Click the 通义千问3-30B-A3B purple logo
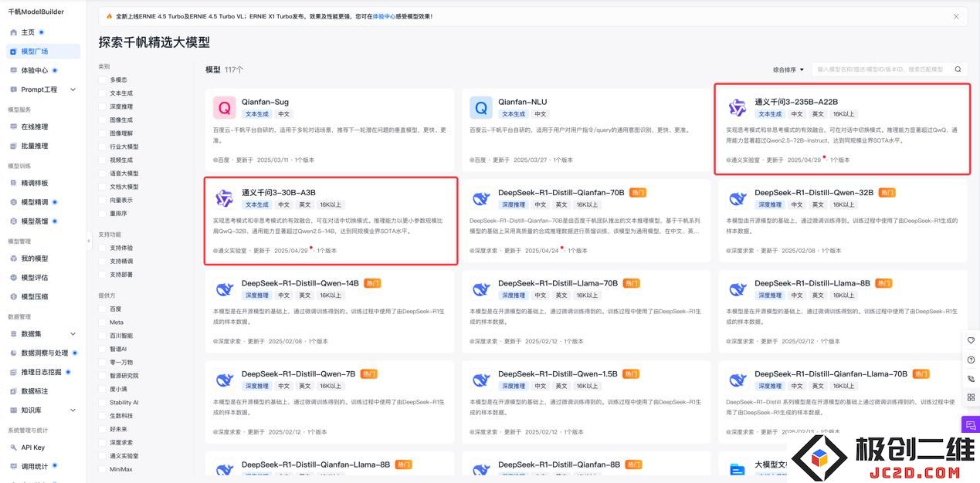 point(225,198)
